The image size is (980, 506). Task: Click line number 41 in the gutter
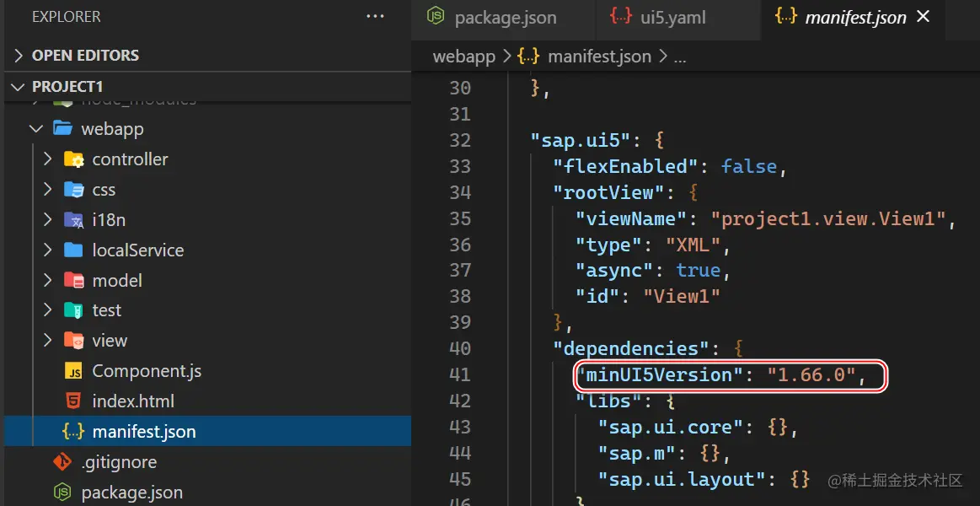(460, 374)
